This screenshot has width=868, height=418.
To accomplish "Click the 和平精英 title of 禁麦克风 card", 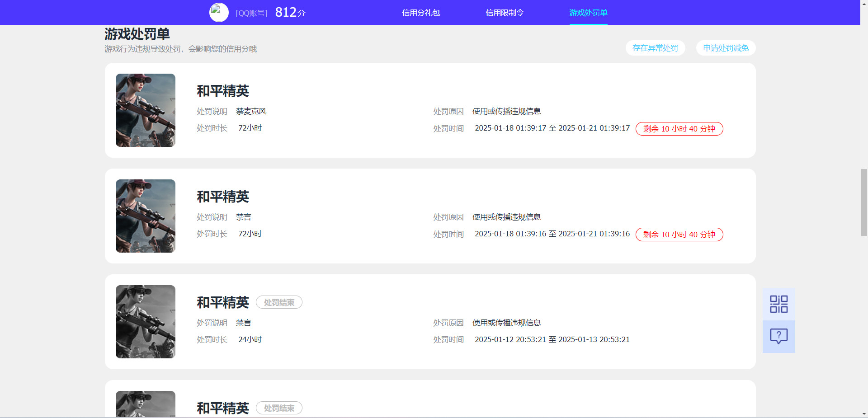I will (223, 91).
